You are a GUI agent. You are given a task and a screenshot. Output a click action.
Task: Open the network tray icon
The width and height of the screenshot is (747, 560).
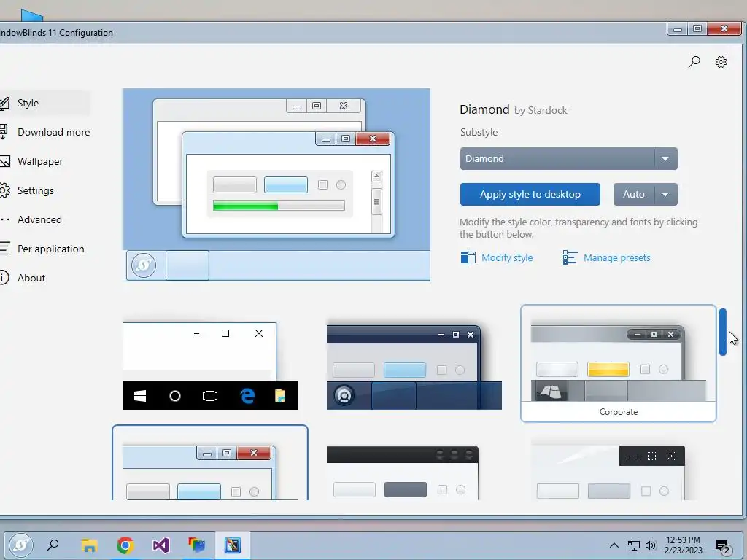pos(634,545)
